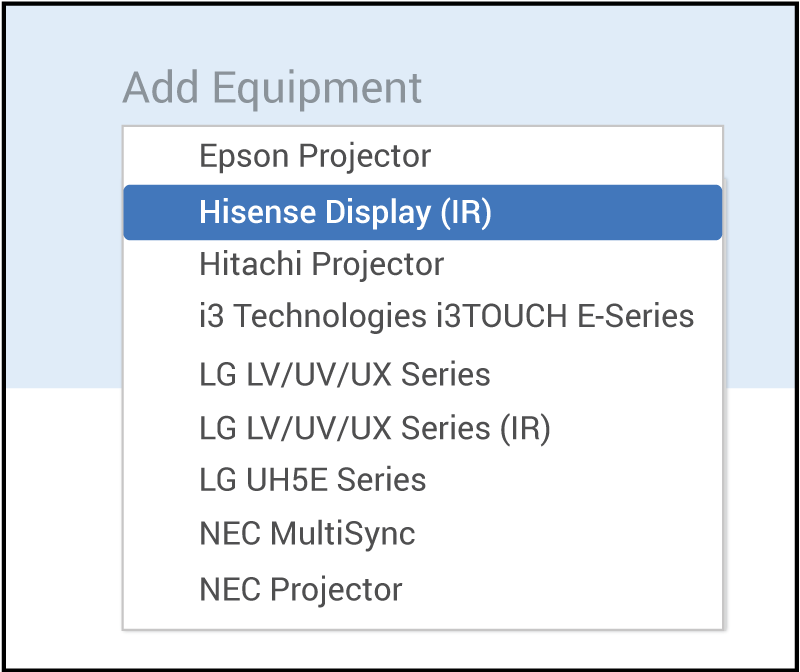Click the Add Equipment heading
The height and width of the screenshot is (672, 800).
(272, 88)
